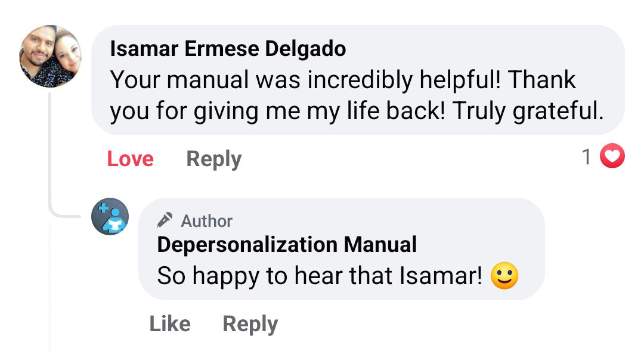
Task: Reply to Isamar's comment
Action: click(x=213, y=158)
